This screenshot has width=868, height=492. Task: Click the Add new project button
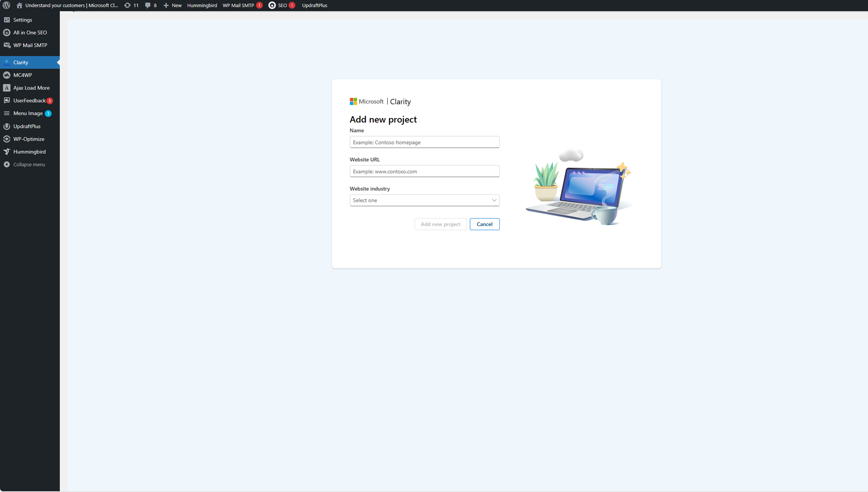click(440, 224)
